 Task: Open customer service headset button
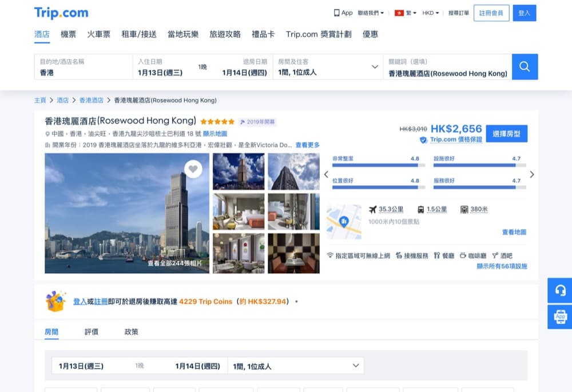[x=560, y=290]
